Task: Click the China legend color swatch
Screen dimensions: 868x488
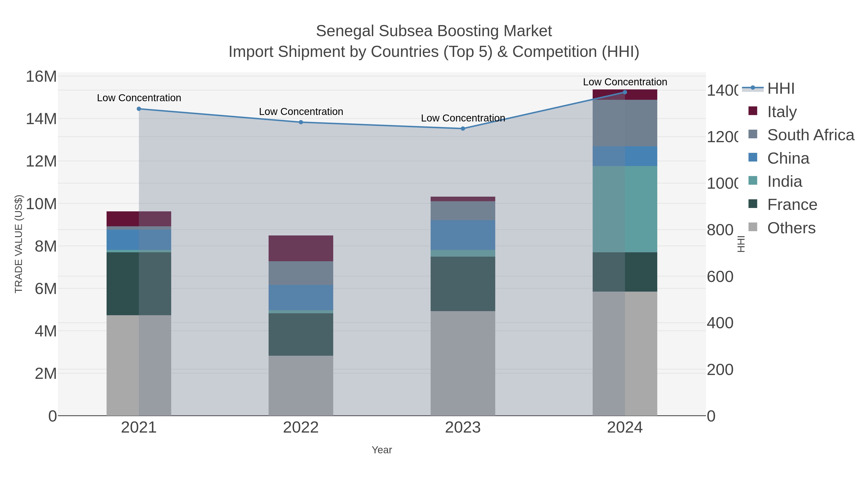Action: tap(753, 157)
